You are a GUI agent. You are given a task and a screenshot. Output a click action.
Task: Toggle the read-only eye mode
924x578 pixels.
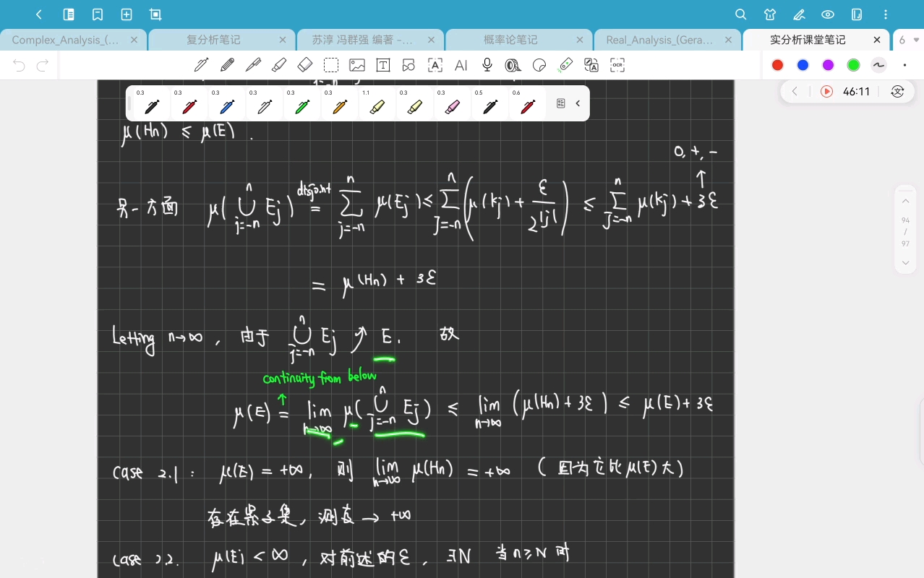tap(828, 14)
